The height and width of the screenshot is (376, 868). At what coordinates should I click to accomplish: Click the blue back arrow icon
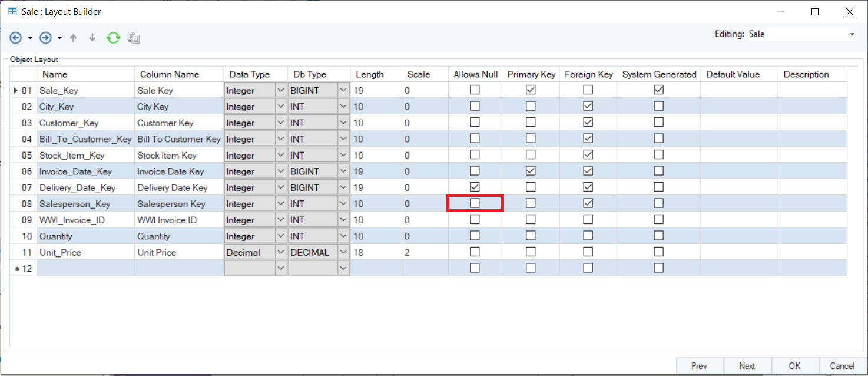click(16, 38)
